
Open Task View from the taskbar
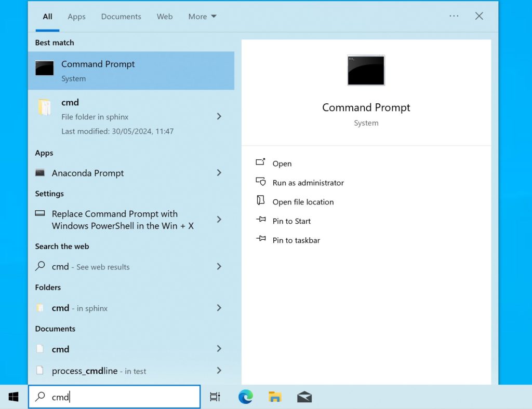(x=215, y=397)
